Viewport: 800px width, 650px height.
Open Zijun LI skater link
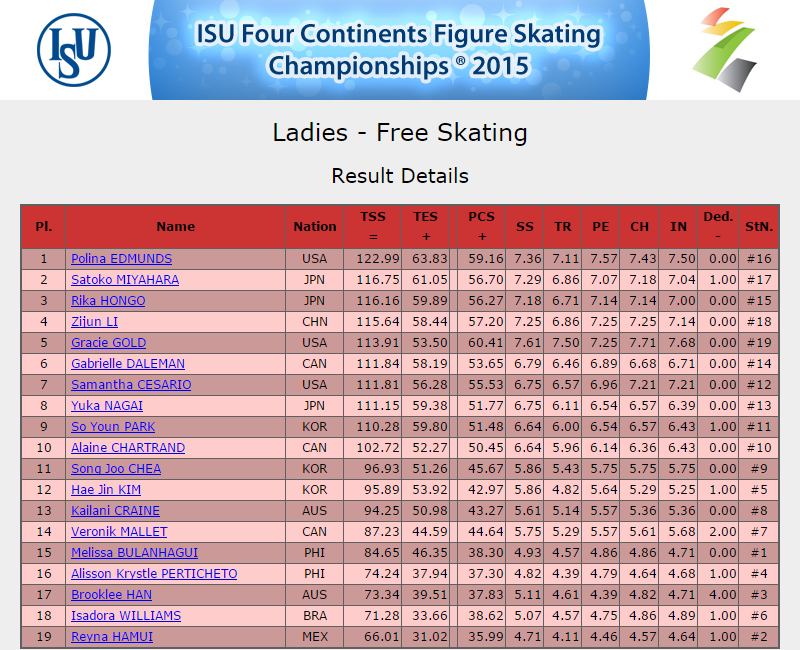tap(94, 321)
